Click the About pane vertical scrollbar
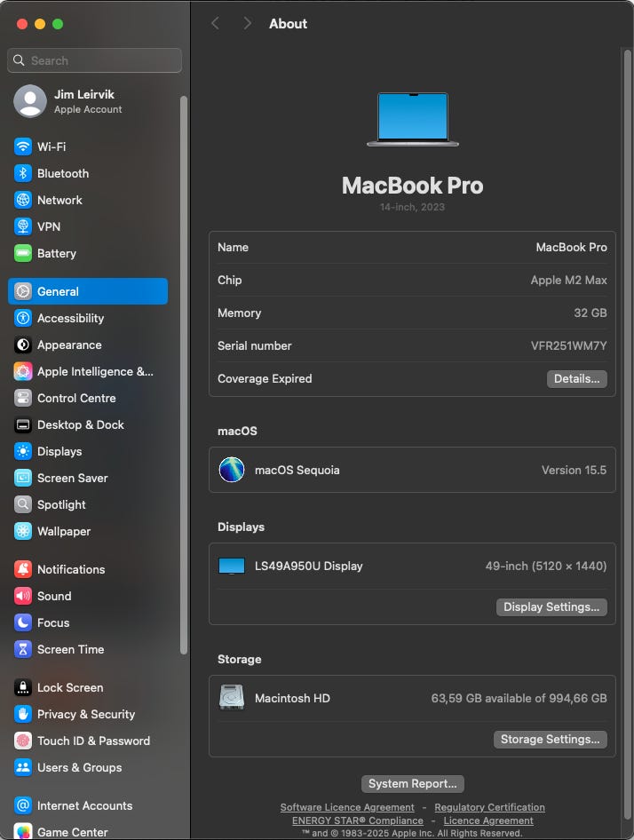The height and width of the screenshot is (840, 634). 627,434
